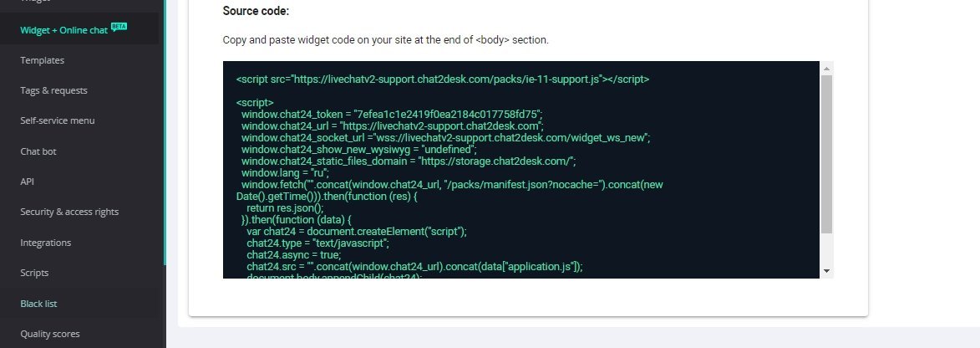Screen dimensions: 980x348
Task: Open Black list page
Action: [38, 304]
